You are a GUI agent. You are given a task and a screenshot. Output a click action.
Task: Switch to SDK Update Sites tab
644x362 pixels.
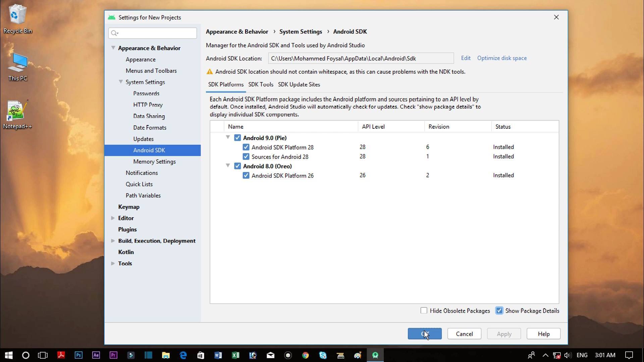click(x=299, y=84)
